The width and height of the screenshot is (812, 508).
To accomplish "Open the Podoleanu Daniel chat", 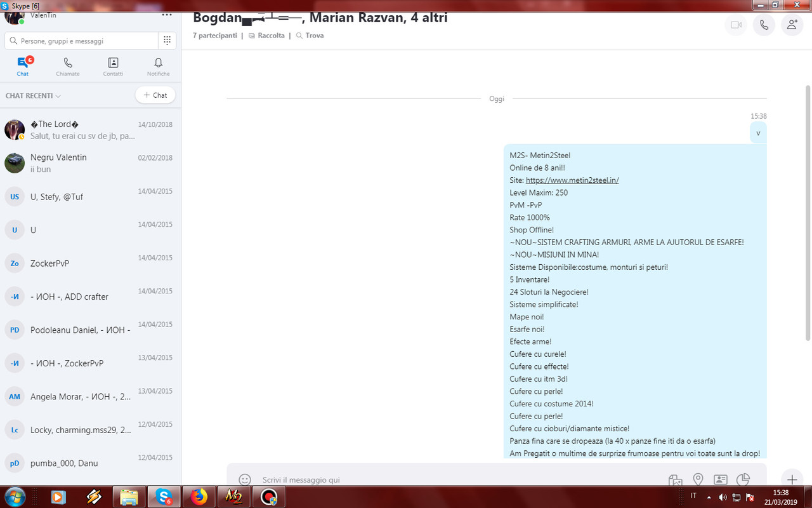I will click(x=90, y=330).
